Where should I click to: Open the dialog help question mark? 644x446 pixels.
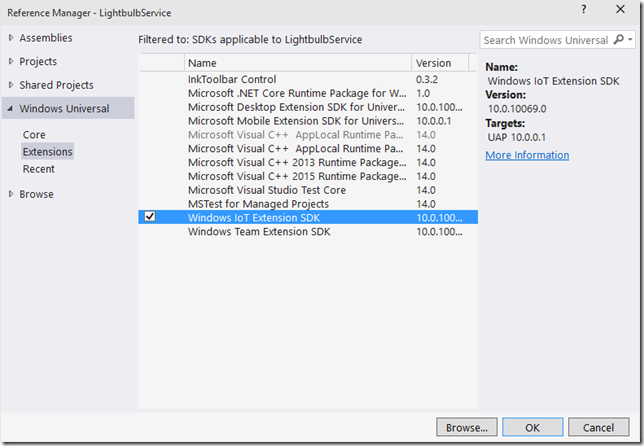coord(584,9)
